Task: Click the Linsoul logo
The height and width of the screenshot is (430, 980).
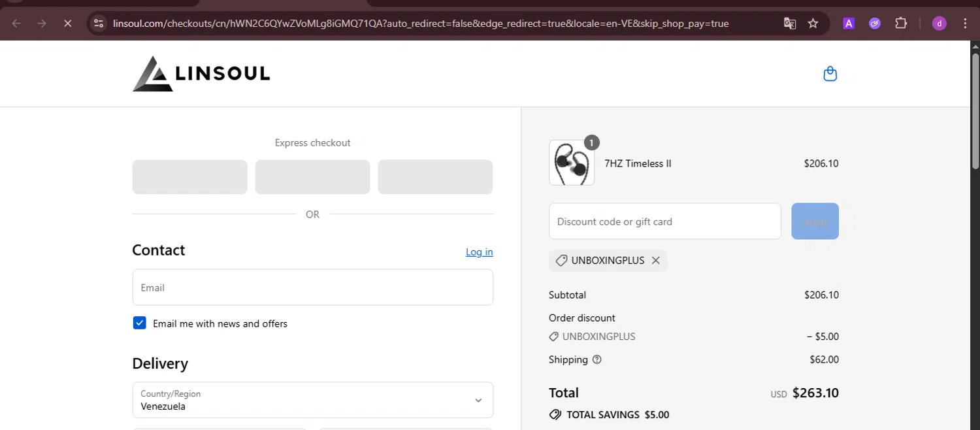Action: [x=201, y=73]
